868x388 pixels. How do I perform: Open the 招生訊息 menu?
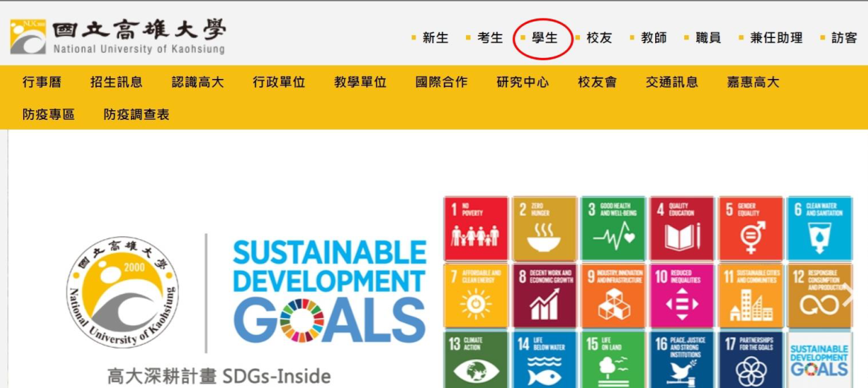116,82
